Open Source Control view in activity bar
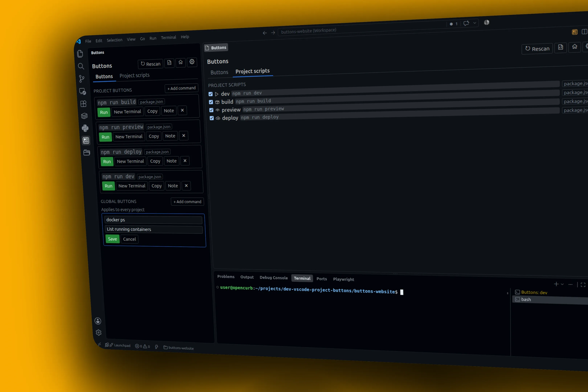 point(82,79)
